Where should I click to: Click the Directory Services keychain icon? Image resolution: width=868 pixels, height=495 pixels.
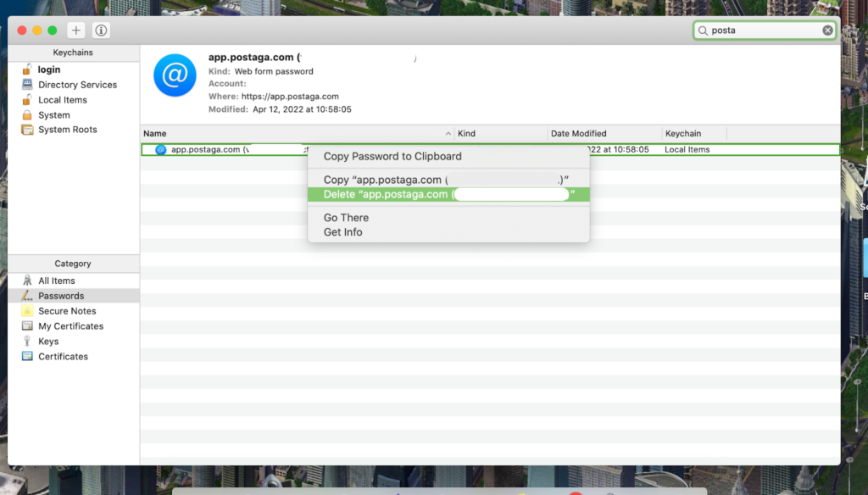point(27,85)
